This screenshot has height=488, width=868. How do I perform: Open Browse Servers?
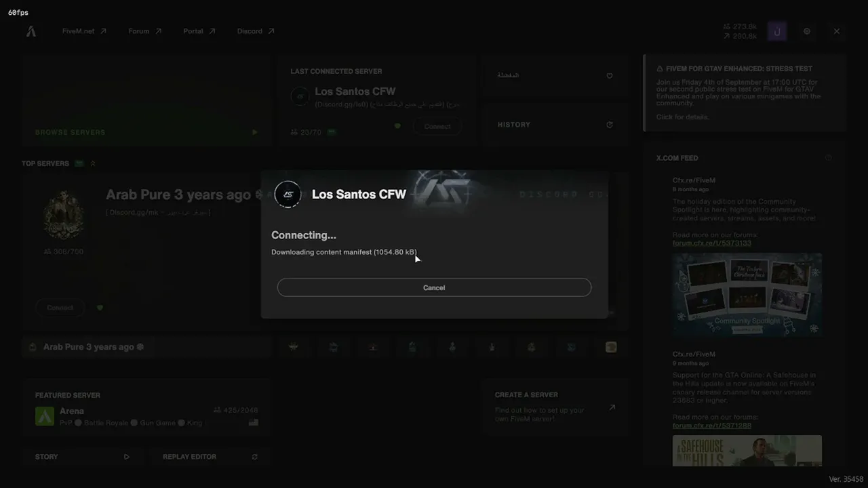(x=146, y=101)
